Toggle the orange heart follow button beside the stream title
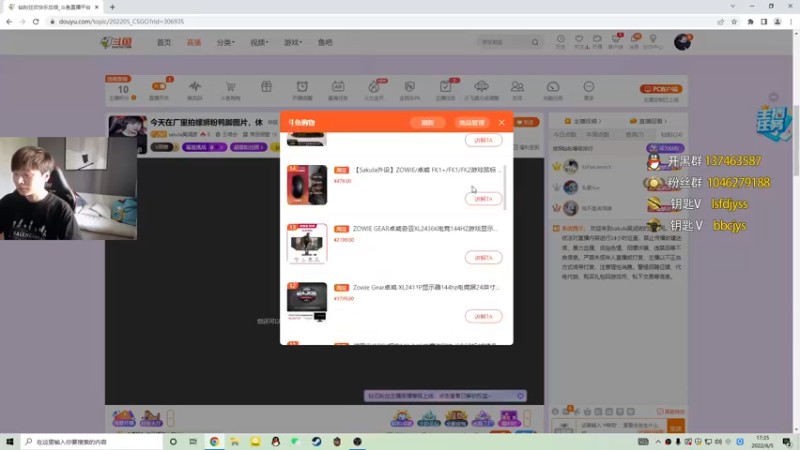Screen dimensions: 800x450 click(x=526, y=122)
